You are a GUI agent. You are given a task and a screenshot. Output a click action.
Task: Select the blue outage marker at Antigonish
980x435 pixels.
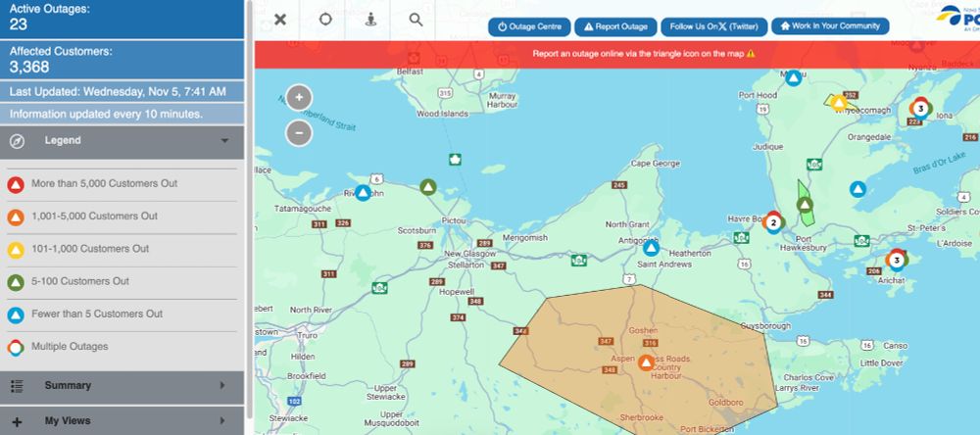click(652, 248)
